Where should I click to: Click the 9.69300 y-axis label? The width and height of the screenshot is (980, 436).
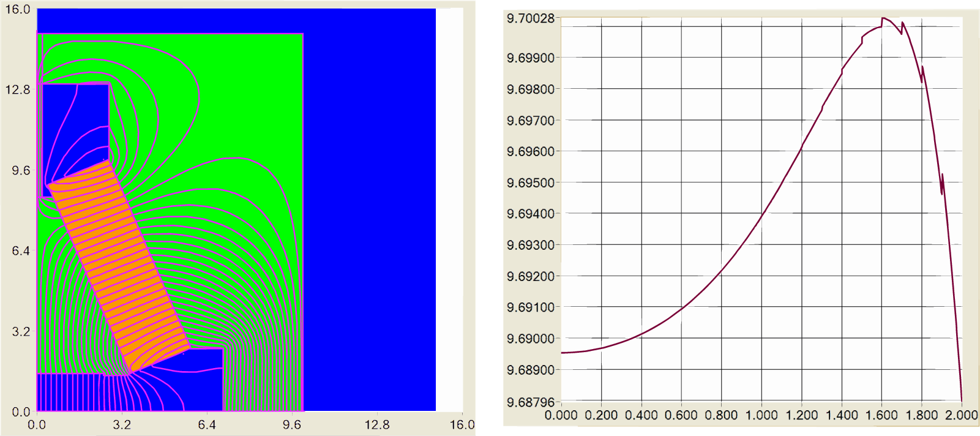[x=530, y=245]
